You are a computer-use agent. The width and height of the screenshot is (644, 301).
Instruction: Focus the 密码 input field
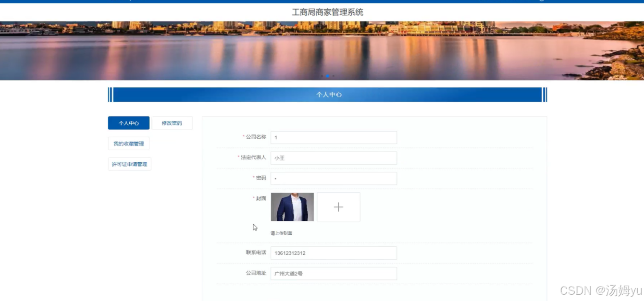[x=334, y=178]
